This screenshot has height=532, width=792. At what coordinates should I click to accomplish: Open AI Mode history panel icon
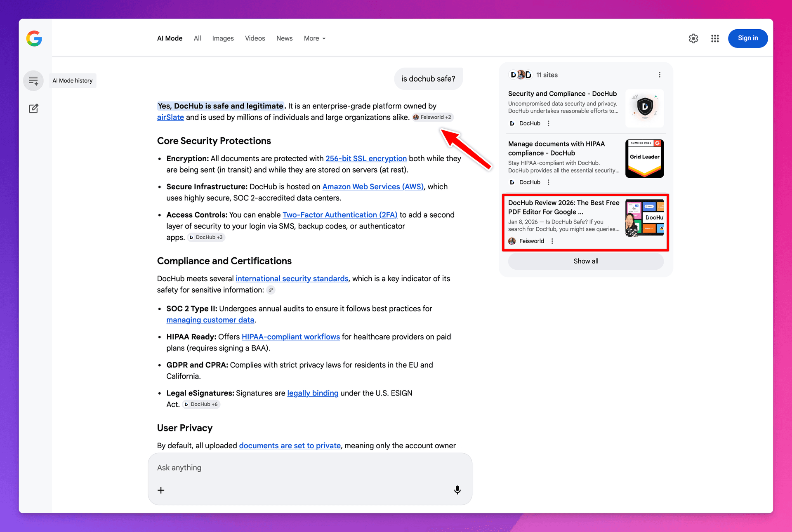33,81
